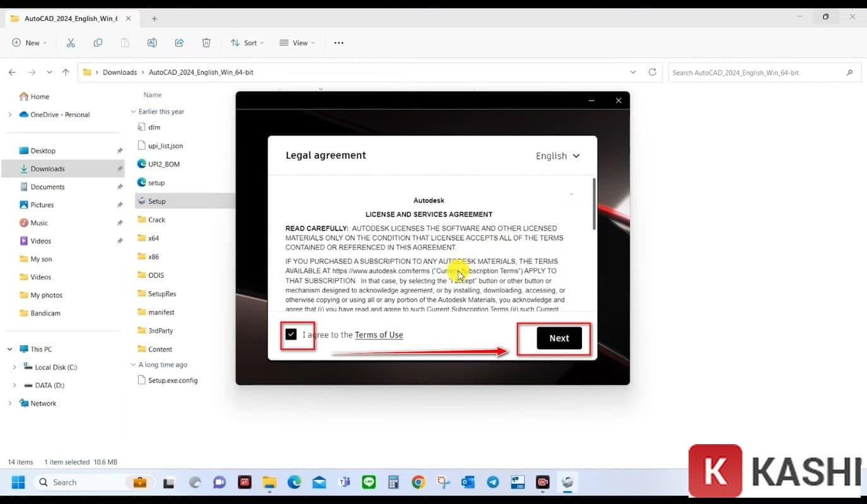Image resolution: width=867 pixels, height=504 pixels.
Task: Minimize the Autodesk installer window
Action: coord(591,101)
